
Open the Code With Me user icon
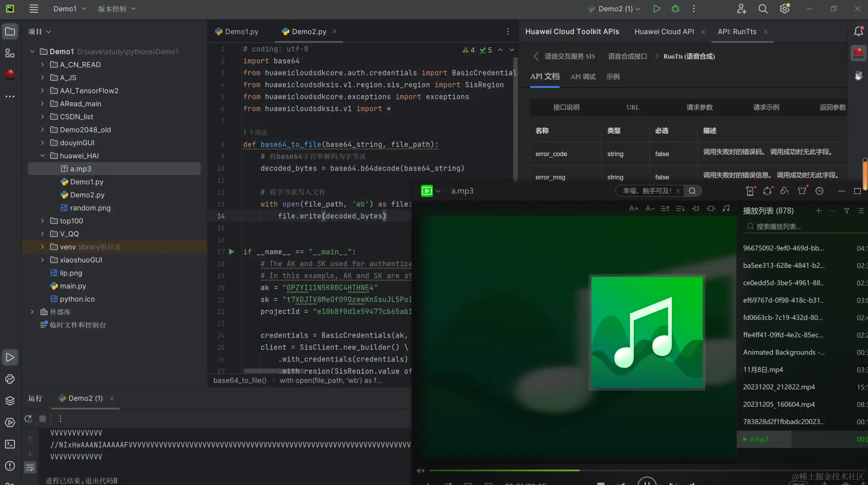click(x=741, y=9)
